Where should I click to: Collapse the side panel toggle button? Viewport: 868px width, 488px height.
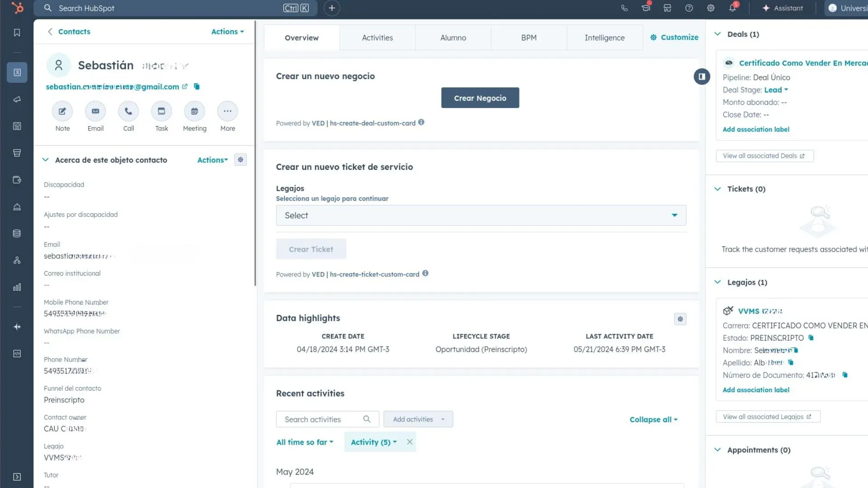tap(702, 76)
